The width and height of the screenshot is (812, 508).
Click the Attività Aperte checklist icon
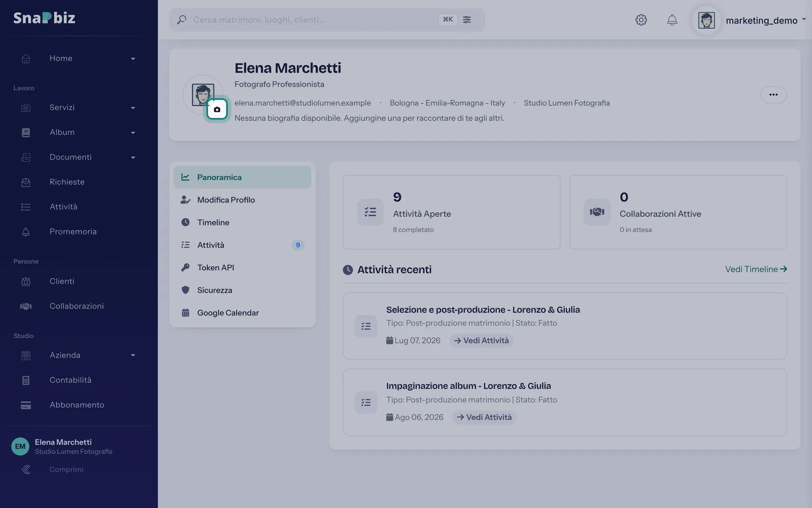click(x=370, y=212)
